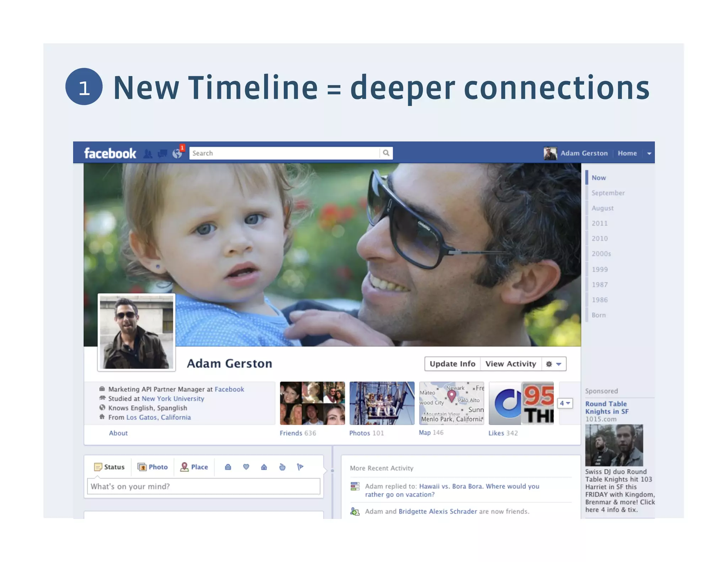Click the Likes 342 label
The height and width of the screenshot is (562, 728).
tap(503, 433)
